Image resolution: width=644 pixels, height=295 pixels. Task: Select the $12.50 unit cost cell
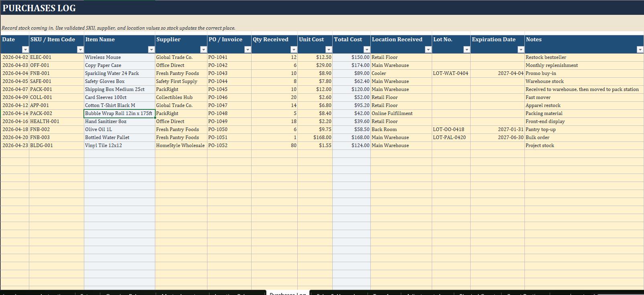pyautogui.click(x=315, y=57)
